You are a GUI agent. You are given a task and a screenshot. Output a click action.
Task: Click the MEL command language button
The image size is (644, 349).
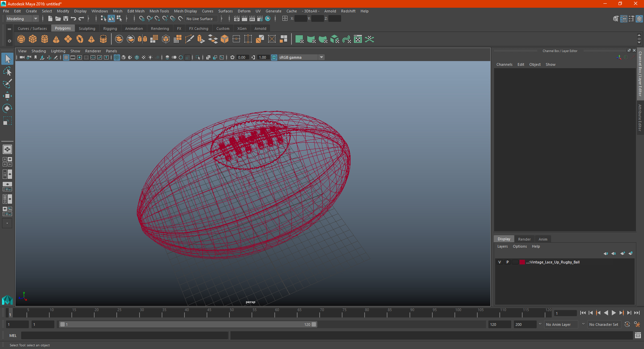coord(13,336)
